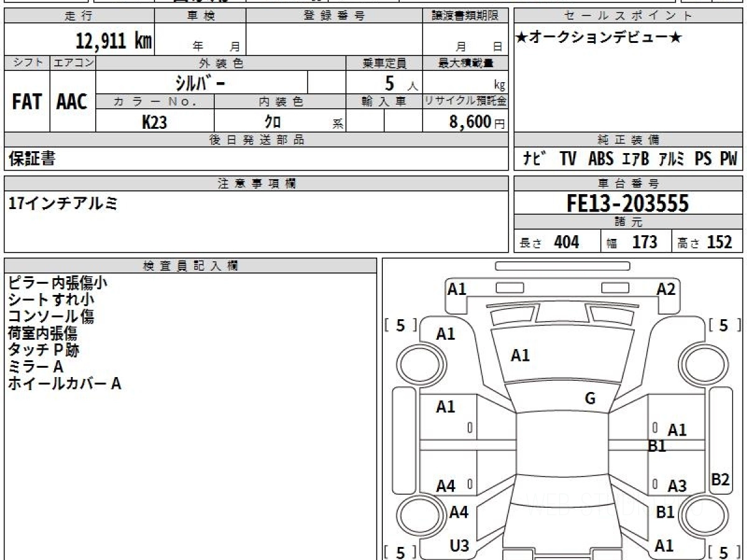Click the 車台番号 header

[628, 184]
